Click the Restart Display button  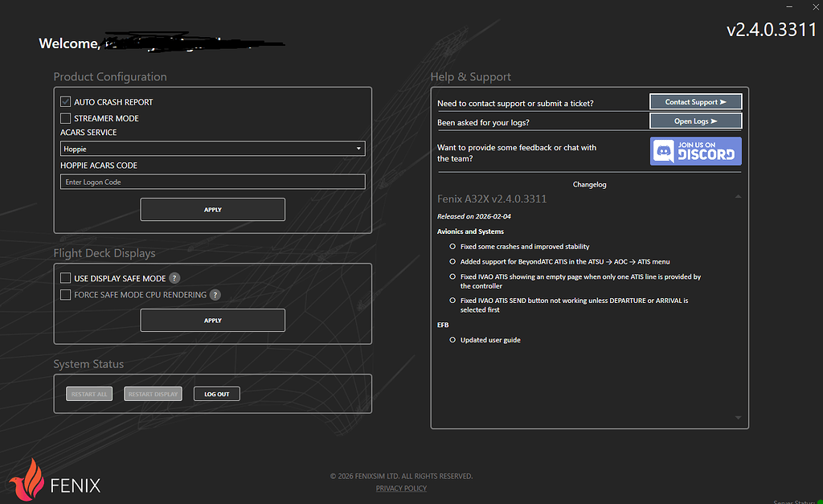(153, 394)
